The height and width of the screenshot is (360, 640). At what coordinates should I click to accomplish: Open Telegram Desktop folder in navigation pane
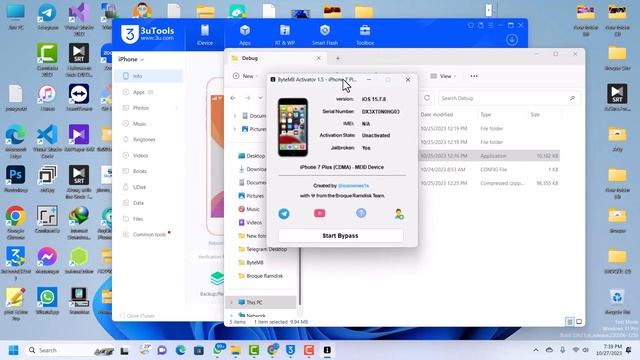pyautogui.click(x=262, y=249)
